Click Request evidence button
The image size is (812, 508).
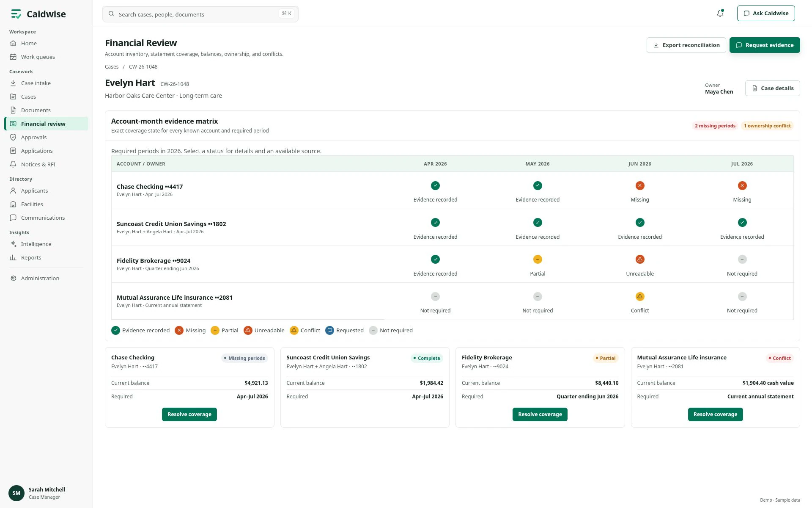coord(765,45)
